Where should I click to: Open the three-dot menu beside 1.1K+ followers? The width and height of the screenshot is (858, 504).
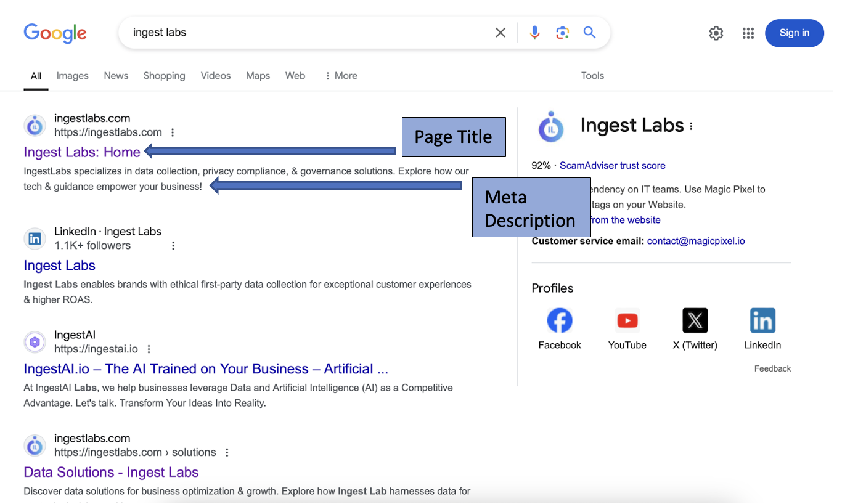[173, 246]
